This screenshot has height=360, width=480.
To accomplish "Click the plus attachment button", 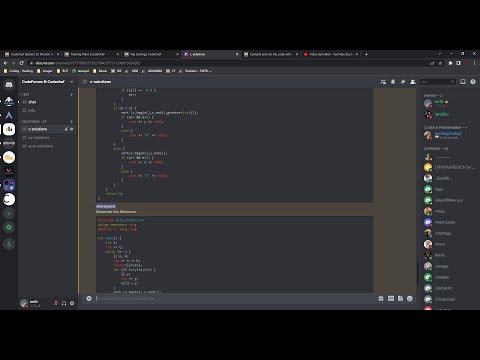I will 89,298.
